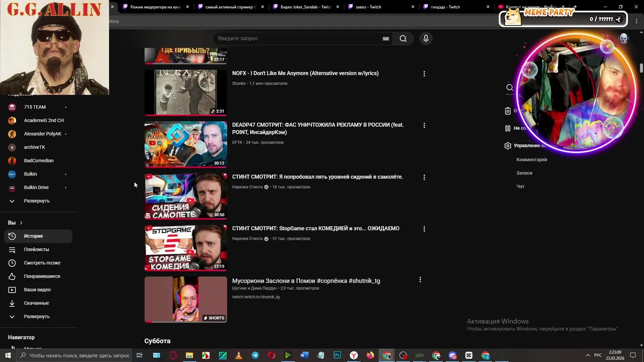
Task: Close the завоз - Twitch tab
Action: pos(413,7)
